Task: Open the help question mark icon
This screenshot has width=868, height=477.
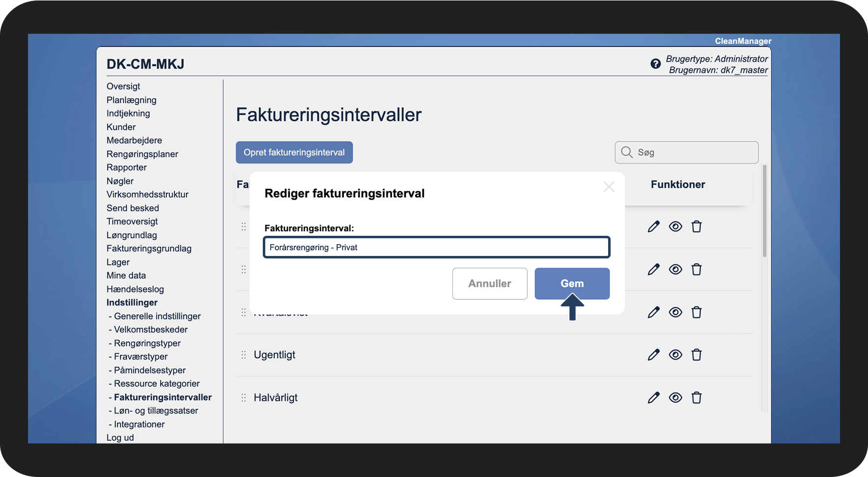Action: [x=655, y=64]
